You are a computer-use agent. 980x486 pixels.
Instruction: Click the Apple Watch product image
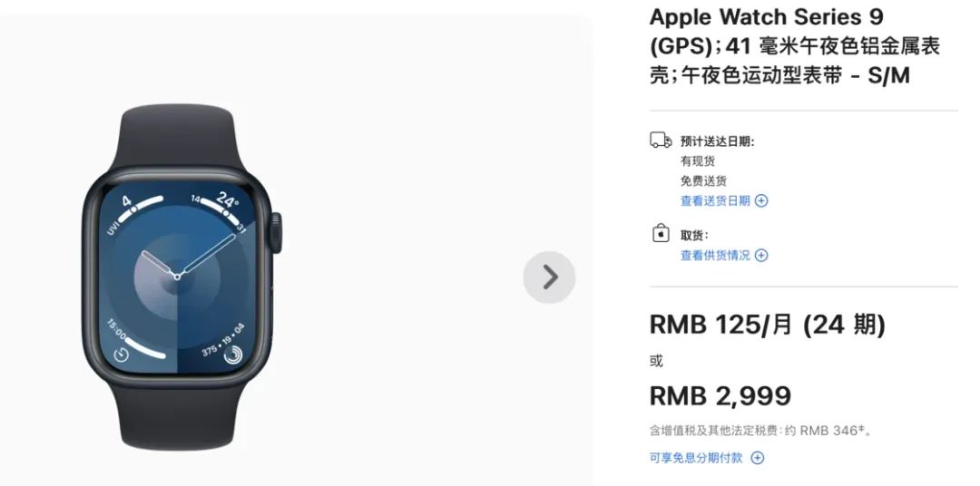(181, 277)
